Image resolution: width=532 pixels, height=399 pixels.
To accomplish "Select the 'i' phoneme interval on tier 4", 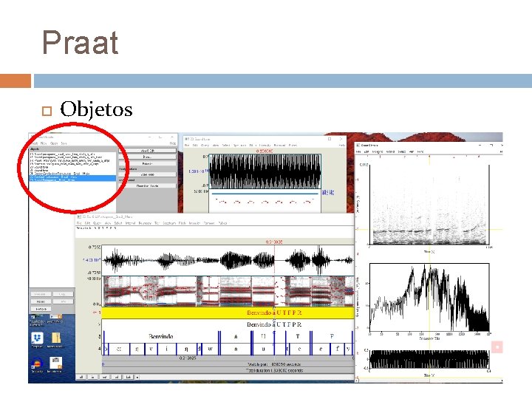I will (x=166, y=349).
